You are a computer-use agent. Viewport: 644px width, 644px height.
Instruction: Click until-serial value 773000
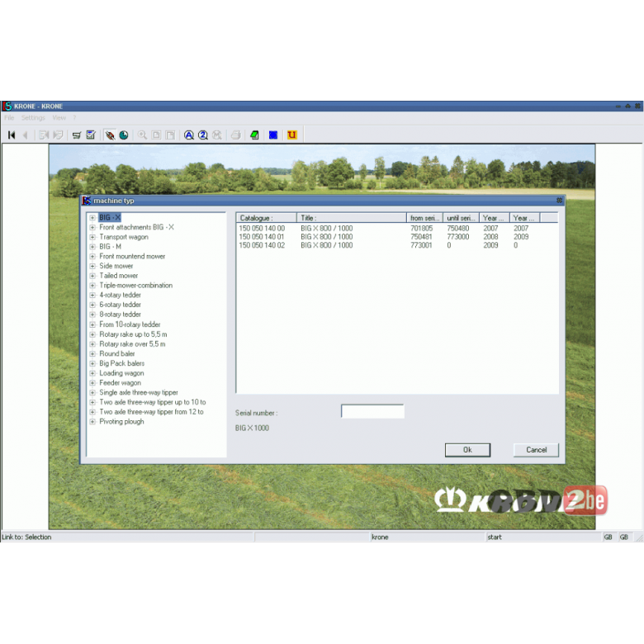[458, 237]
